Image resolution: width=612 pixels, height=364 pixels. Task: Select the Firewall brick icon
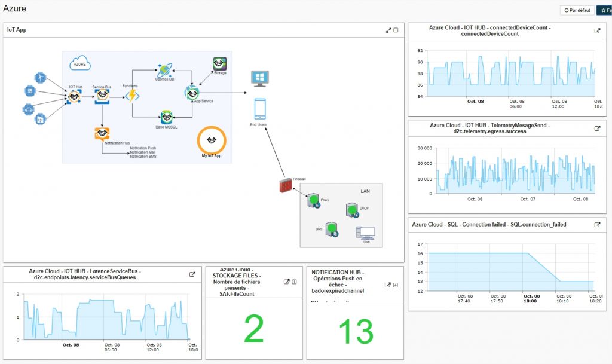pyautogui.click(x=286, y=185)
